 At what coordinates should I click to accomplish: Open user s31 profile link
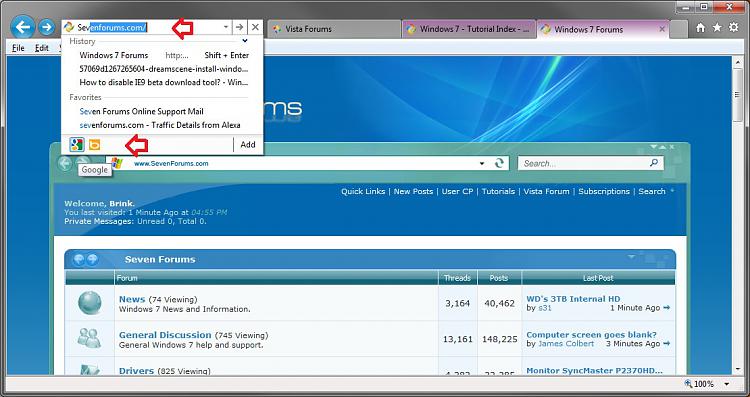pyautogui.click(x=545, y=308)
